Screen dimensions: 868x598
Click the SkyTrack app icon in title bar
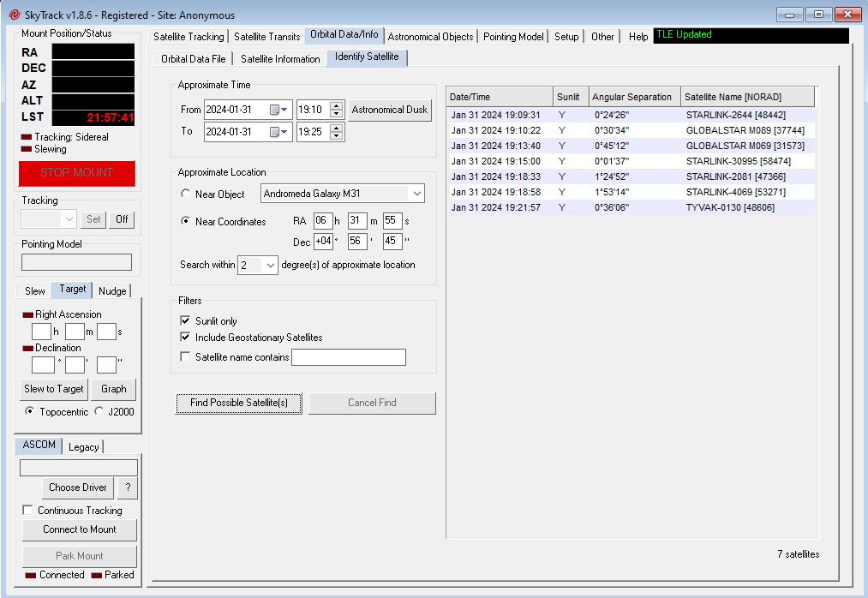coord(15,15)
